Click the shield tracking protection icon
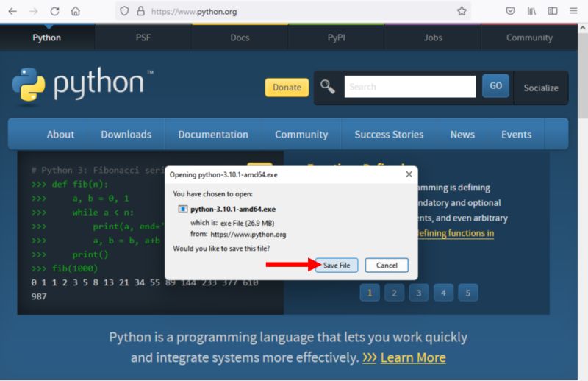Screen dimensions: 588x381 tap(124, 11)
